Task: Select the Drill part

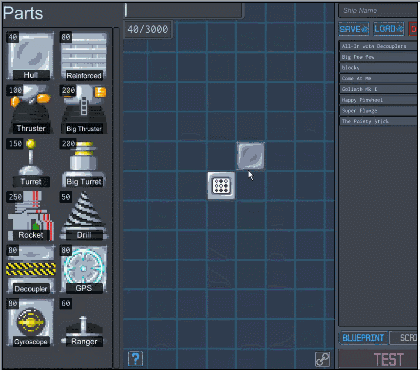Action: click(x=84, y=216)
